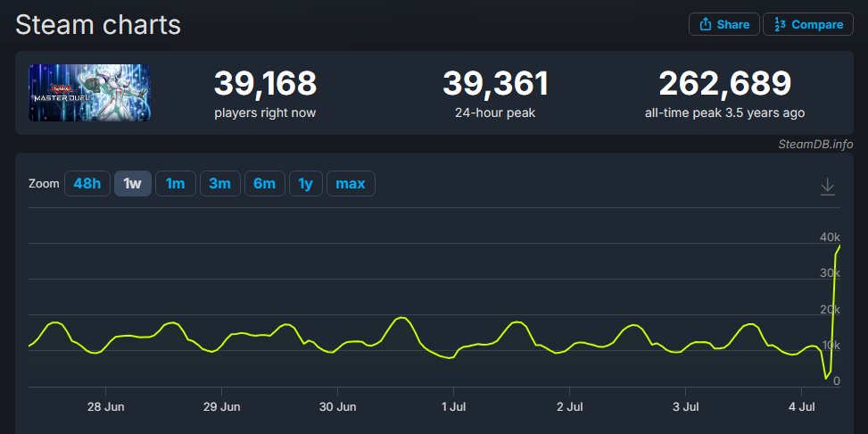
Task: Click the 3 Jul axis label
Action: tap(685, 407)
